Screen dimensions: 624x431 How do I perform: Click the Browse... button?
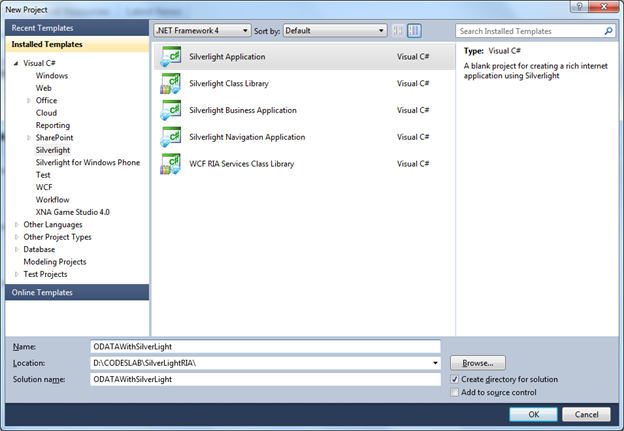coord(478,363)
